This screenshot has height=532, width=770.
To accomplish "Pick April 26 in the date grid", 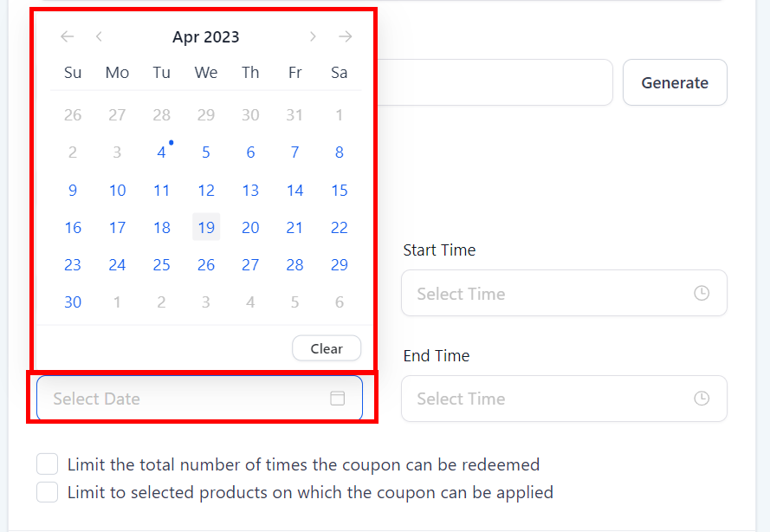I will [x=206, y=265].
